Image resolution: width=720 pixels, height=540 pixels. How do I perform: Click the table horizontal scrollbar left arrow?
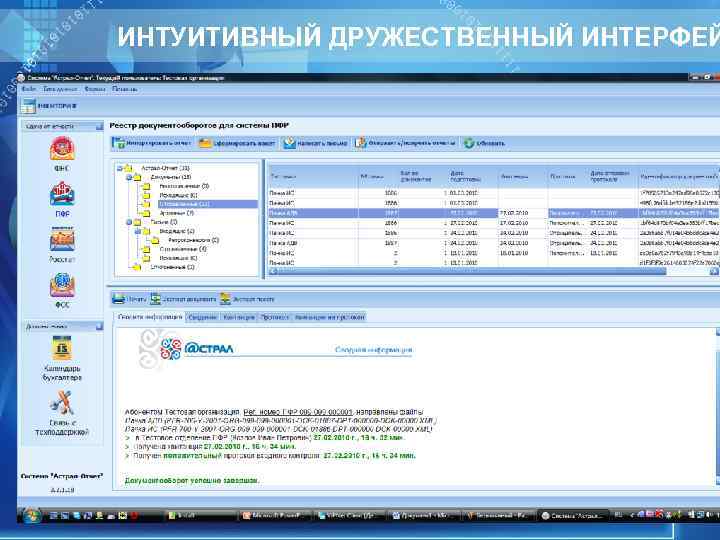pyautogui.click(x=273, y=271)
